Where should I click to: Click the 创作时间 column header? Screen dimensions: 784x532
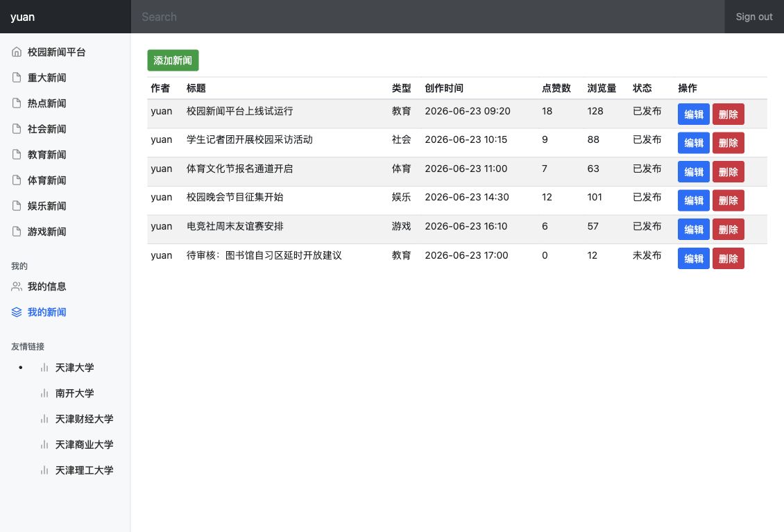coord(444,88)
